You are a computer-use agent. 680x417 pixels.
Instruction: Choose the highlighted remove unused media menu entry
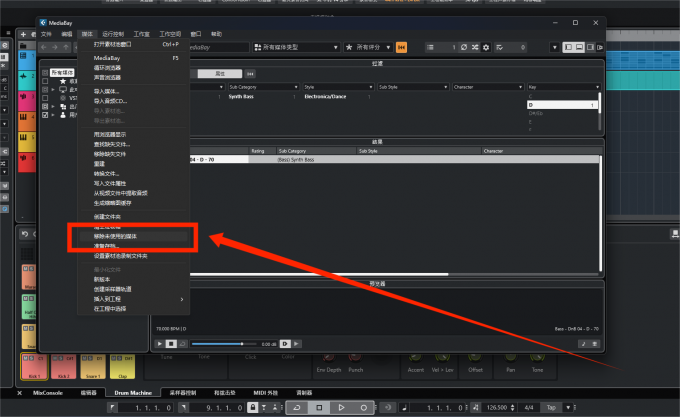134,236
